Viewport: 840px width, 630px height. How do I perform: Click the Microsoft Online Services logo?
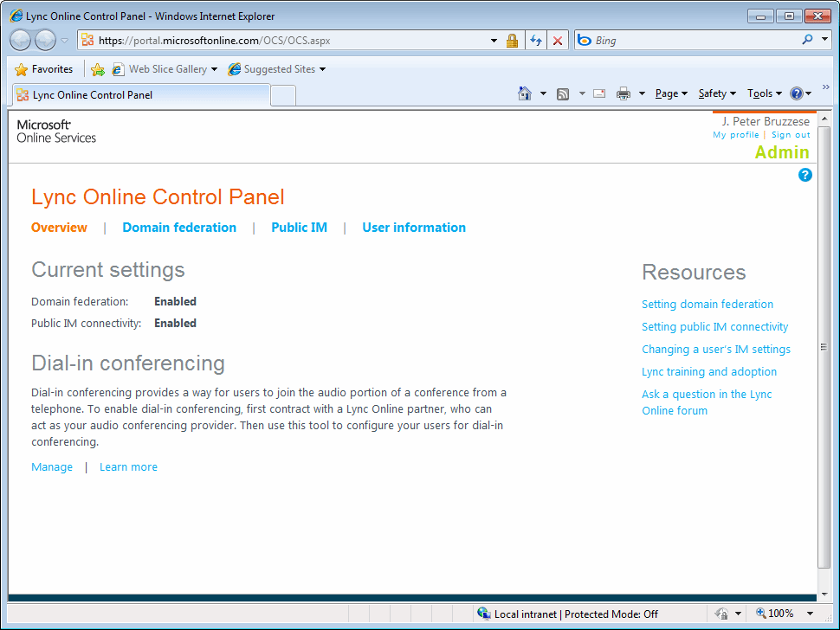(56, 132)
